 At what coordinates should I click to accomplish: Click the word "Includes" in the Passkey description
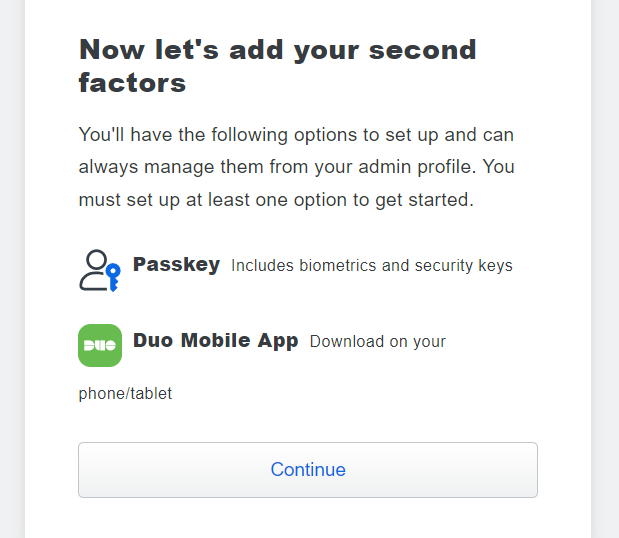click(261, 266)
